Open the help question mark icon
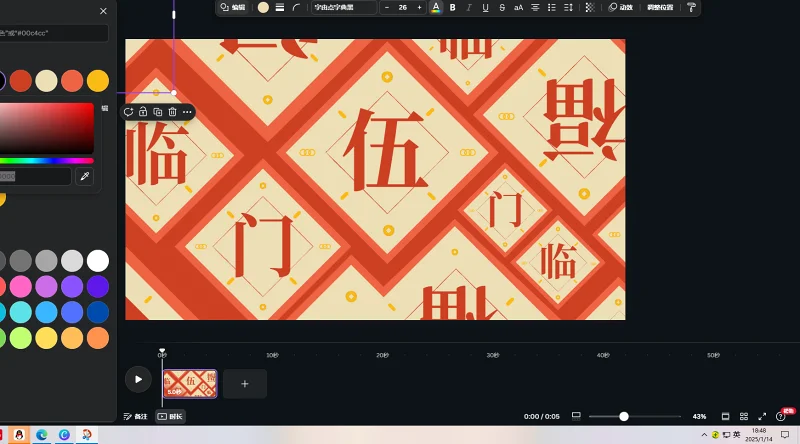This screenshot has width=800, height=444. (781, 416)
